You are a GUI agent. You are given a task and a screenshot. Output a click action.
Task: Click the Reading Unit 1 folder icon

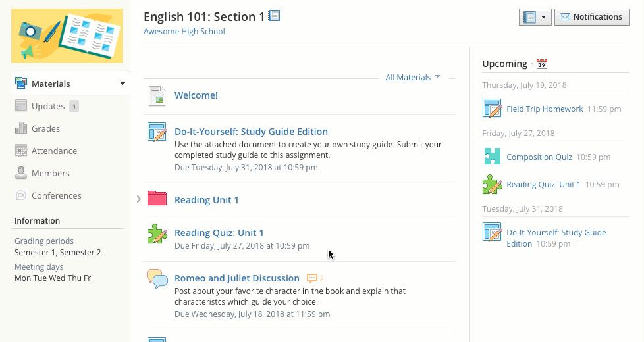point(157,199)
